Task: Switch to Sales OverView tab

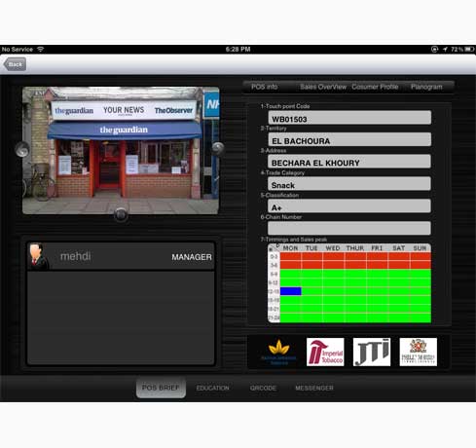Action: click(x=323, y=87)
